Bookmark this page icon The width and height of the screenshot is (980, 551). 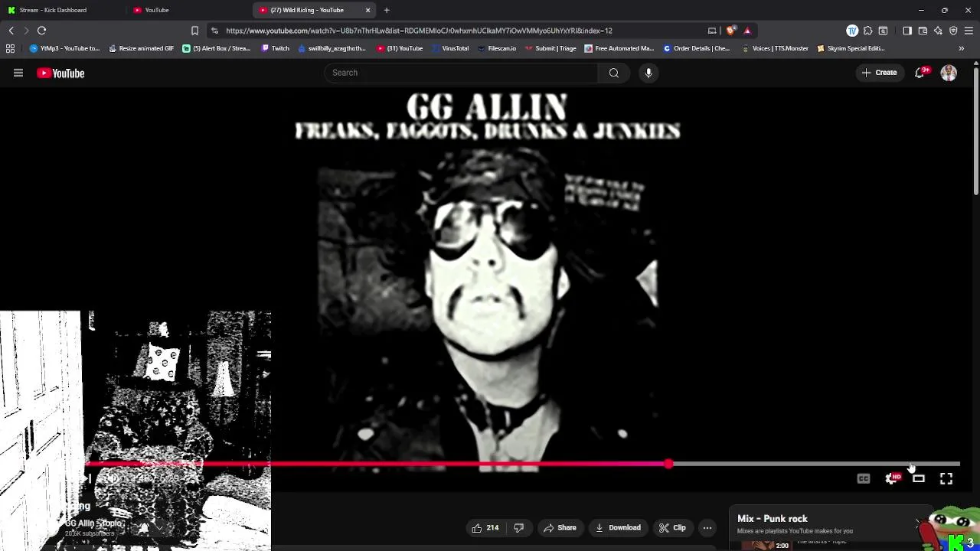click(x=194, y=31)
